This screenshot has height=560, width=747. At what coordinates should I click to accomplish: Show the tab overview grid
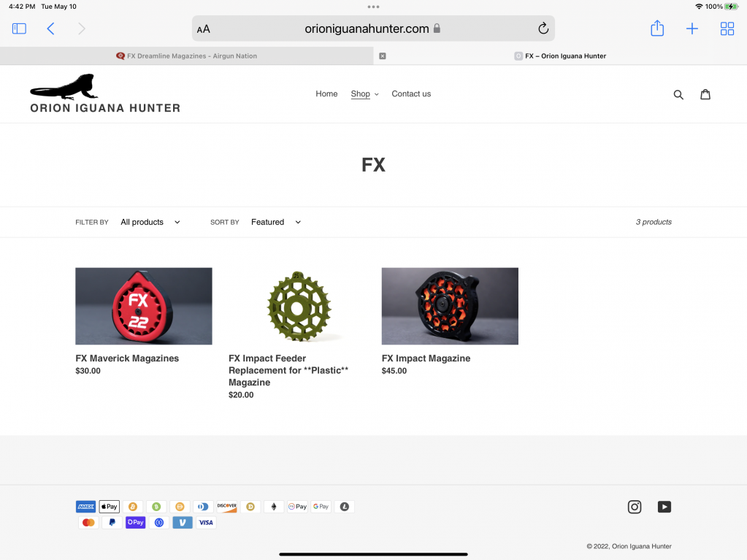[727, 28]
